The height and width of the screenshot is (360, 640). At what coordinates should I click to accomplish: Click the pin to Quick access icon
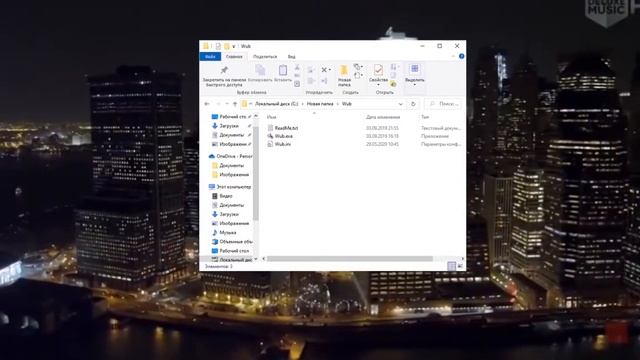tap(224, 70)
